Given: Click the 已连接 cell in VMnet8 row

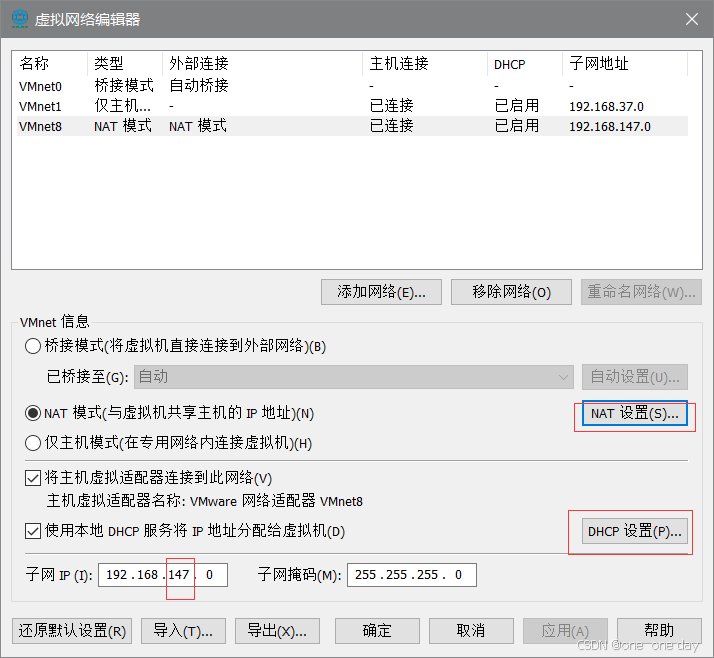Looking at the screenshot, I should click(392, 126).
